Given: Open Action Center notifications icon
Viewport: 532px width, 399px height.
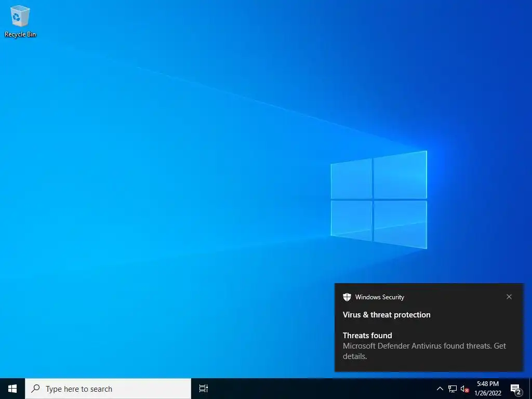Looking at the screenshot, I should pyautogui.click(x=516, y=389).
